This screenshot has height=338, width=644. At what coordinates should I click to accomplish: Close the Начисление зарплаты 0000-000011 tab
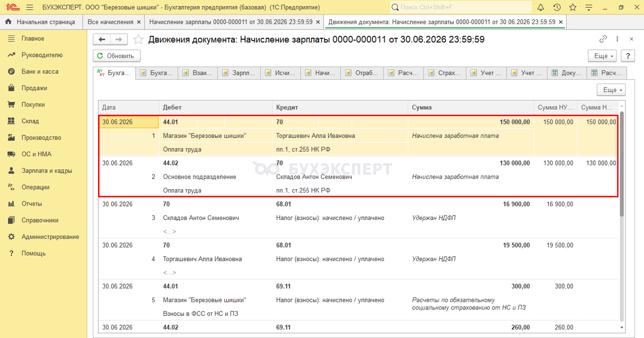pos(318,22)
